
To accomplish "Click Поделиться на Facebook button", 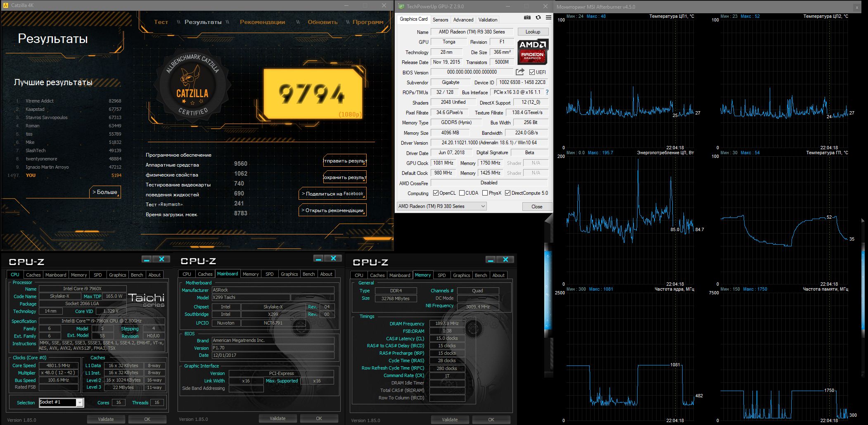I will pos(332,194).
